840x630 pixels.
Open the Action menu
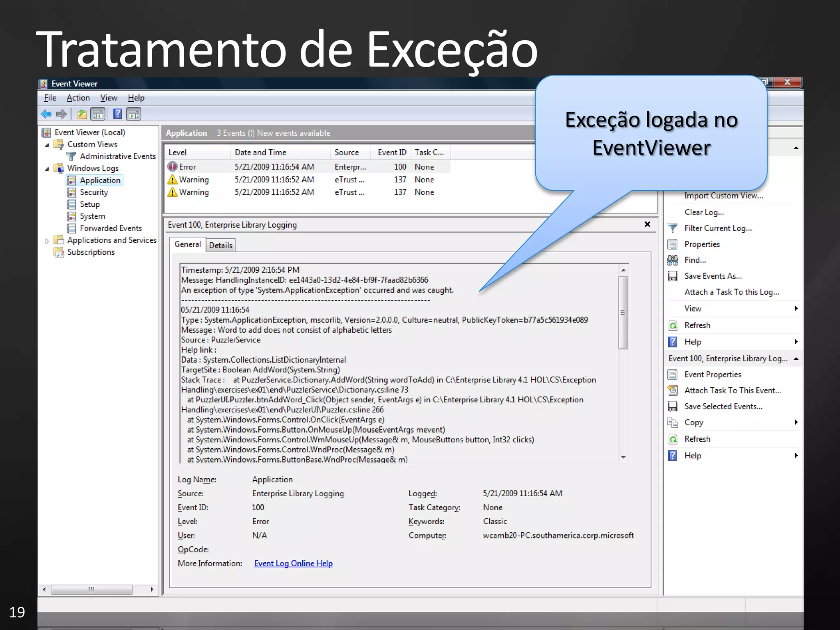point(78,98)
